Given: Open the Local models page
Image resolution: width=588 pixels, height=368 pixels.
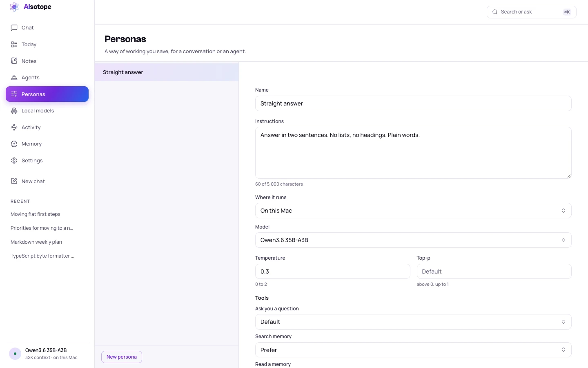Looking at the screenshot, I should point(47,111).
